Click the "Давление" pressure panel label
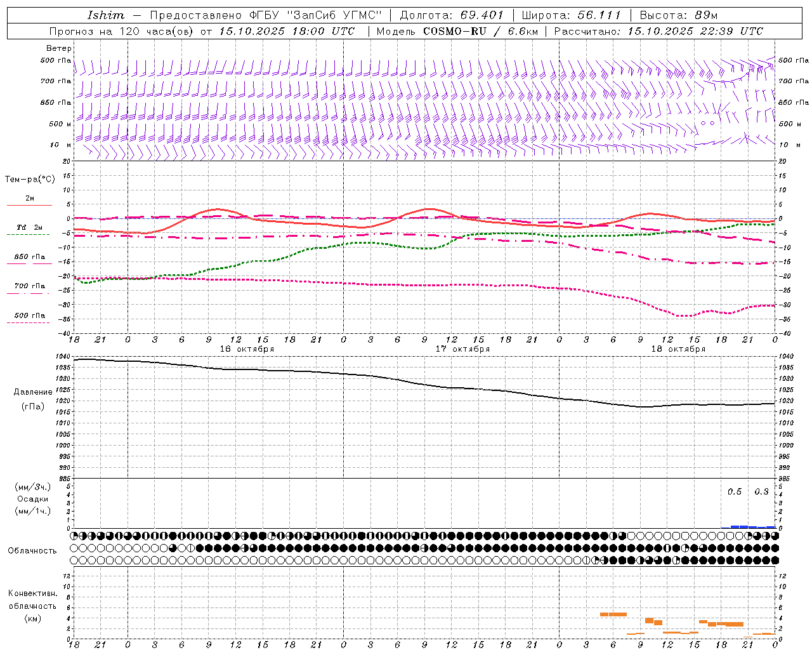 point(33,392)
